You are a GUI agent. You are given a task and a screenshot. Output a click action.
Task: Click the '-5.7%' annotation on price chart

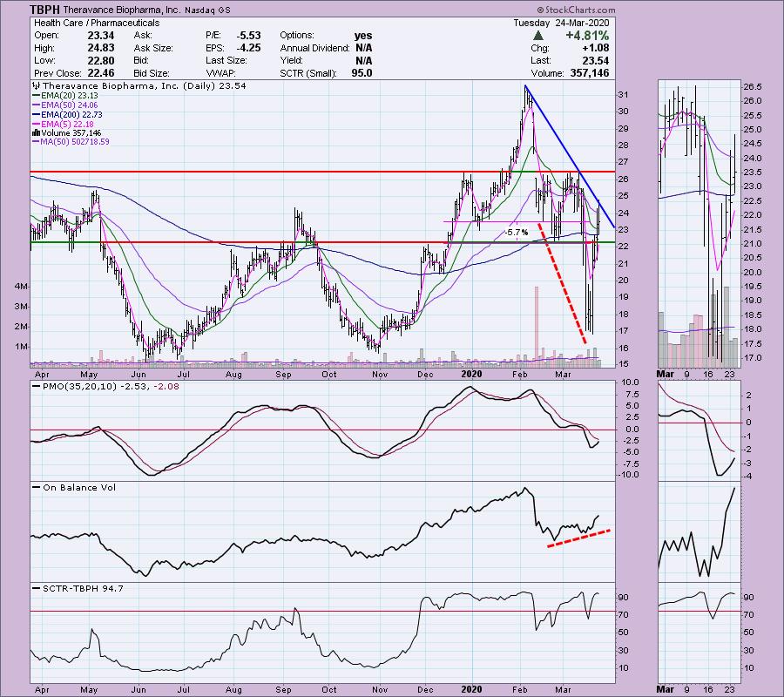516,233
